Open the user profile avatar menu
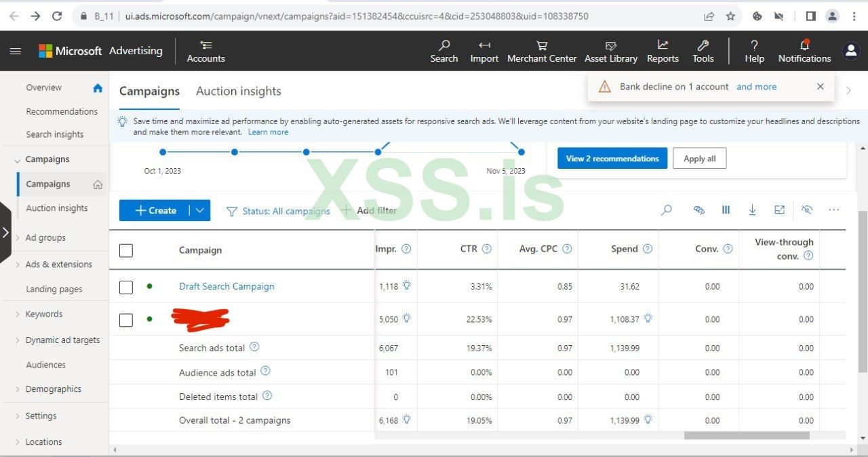The width and height of the screenshot is (868, 457). pos(850,51)
